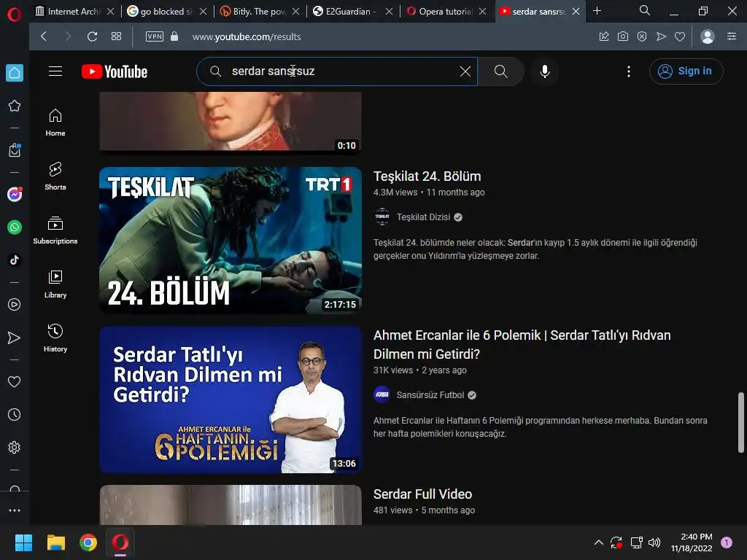Image resolution: width=747 pixels, height=560 pixels.
Task: Open Opera easy setup sliders icon
Action: pyautogui.click(x=732, y=36)
